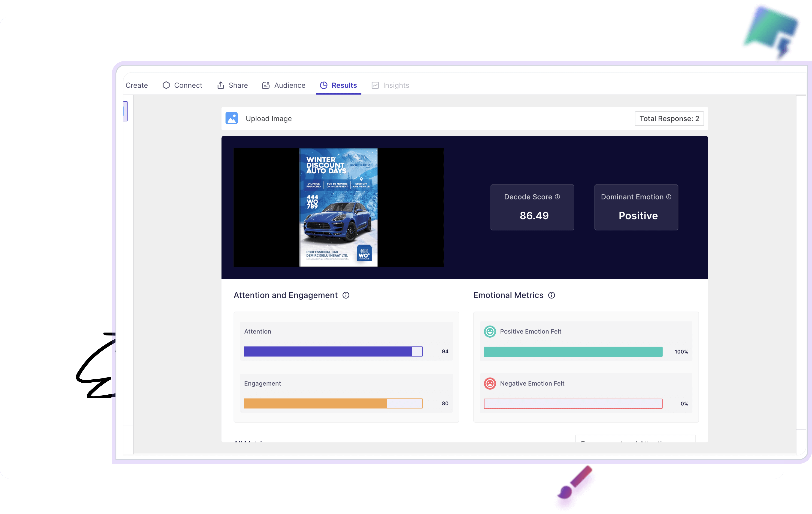Click the Insights chart icon
Screen dimensions: 812x514
(375, 85)
